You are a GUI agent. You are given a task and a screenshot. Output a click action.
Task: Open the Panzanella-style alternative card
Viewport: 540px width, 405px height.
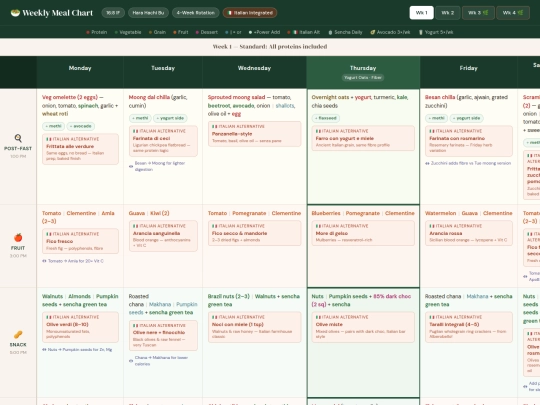pyautogui.click(x=255, y=134)
